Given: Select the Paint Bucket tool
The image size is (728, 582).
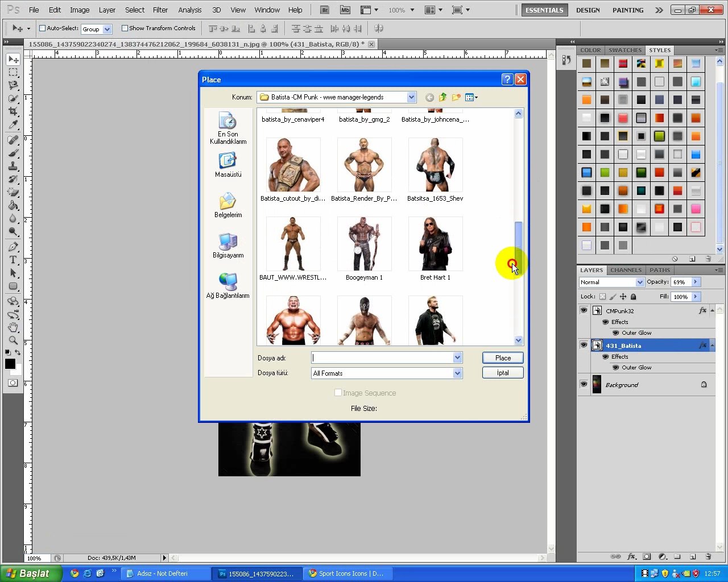Looking at the screenshot, I should coord(13,205).
